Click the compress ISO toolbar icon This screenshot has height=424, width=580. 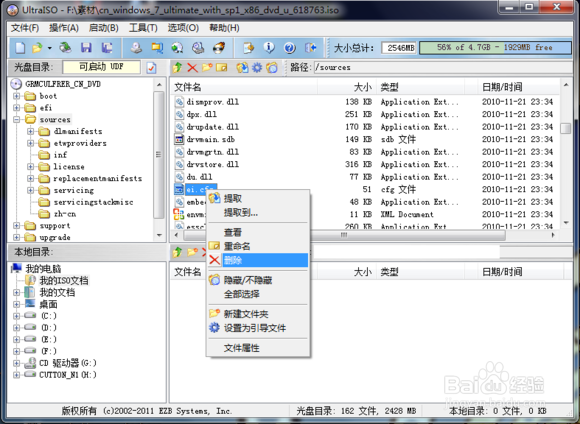[157, 48]
